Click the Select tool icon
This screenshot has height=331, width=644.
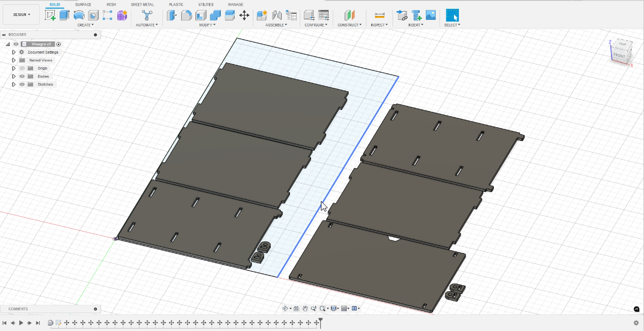coord(452,15)
